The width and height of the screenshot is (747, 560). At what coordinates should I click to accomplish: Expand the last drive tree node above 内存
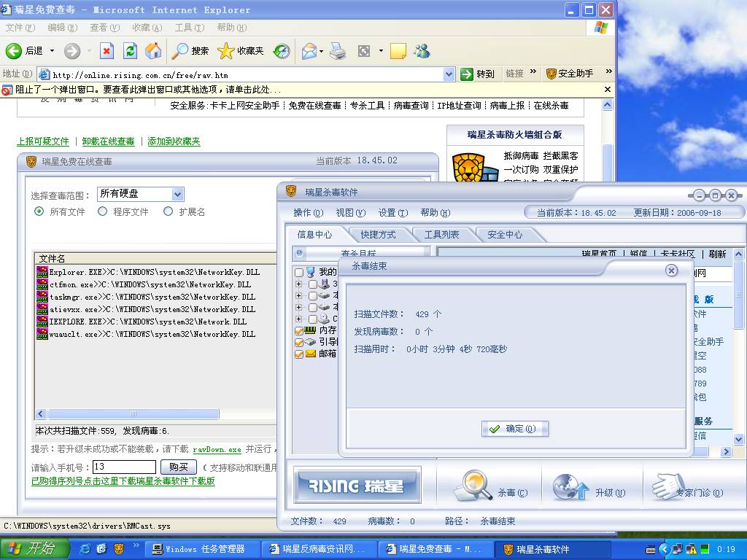[298, 319]
